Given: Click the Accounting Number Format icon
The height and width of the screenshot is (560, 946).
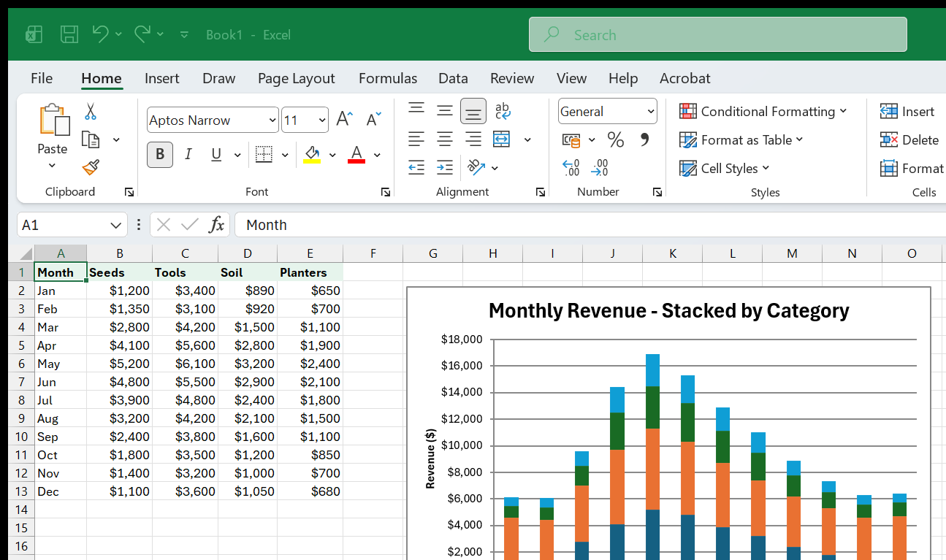Looking at the screenshot, I should (571, 139).
